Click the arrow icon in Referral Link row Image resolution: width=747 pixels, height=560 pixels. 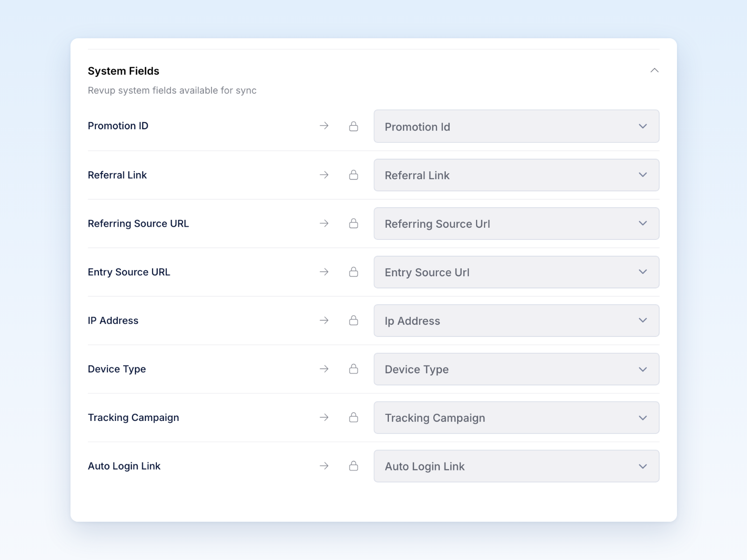click(x=324, y=175)
